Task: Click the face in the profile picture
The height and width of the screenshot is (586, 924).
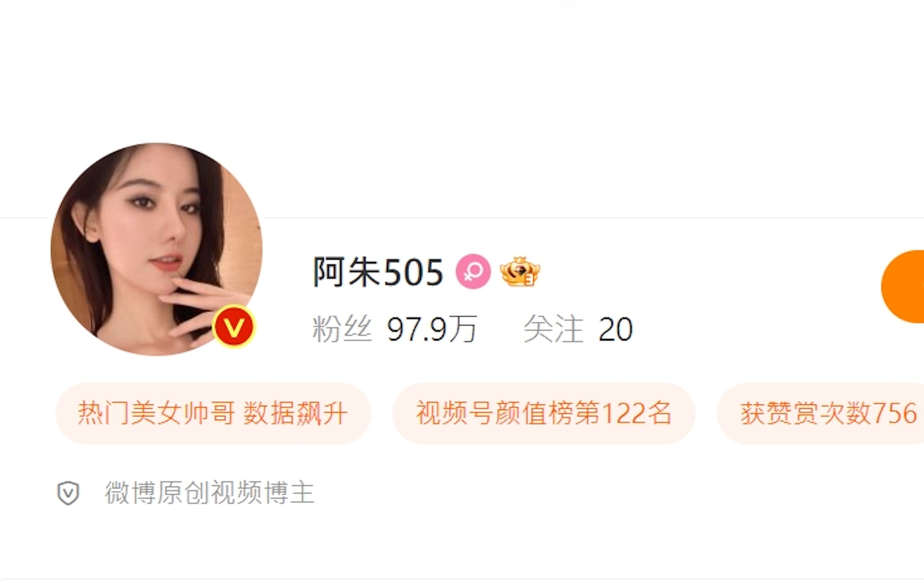Action: (x=154, y=226)
